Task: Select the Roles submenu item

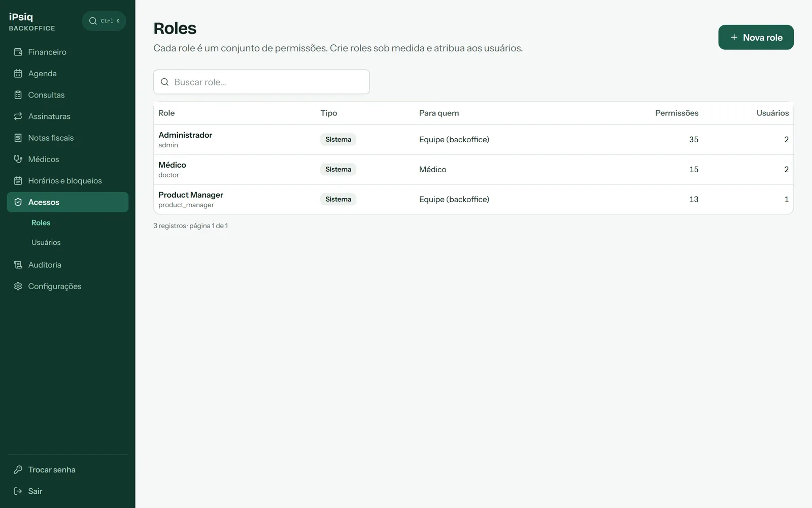Action: click(x=41, y=223)
